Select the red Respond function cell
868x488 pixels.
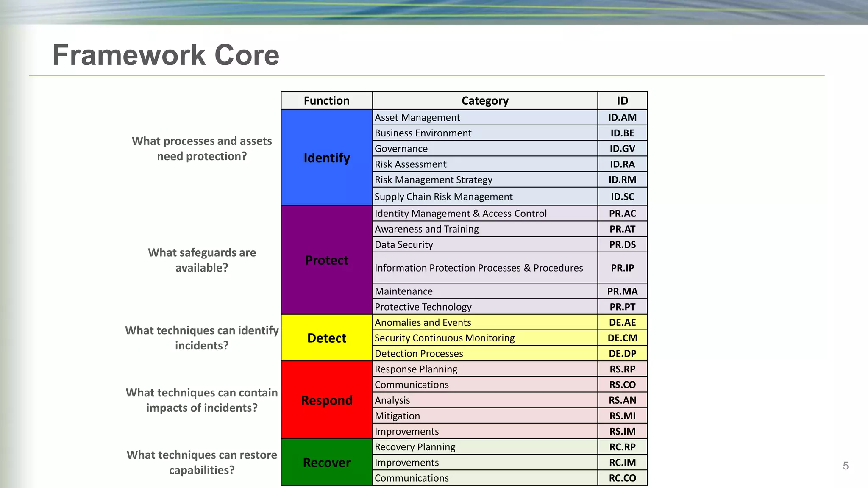tap(327, 400)
